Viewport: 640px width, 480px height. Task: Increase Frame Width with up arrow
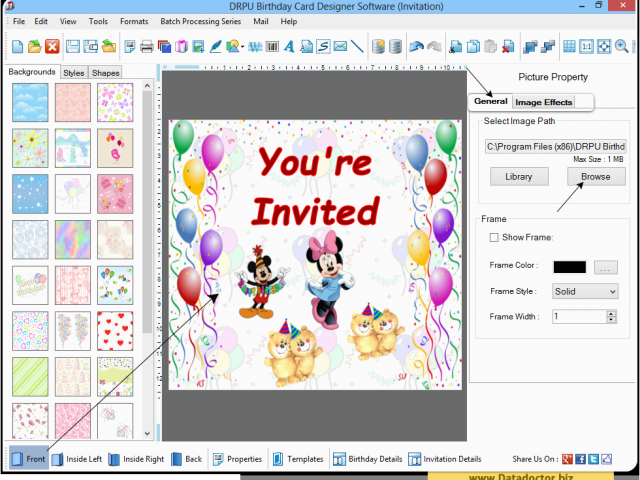pos(611,313)
